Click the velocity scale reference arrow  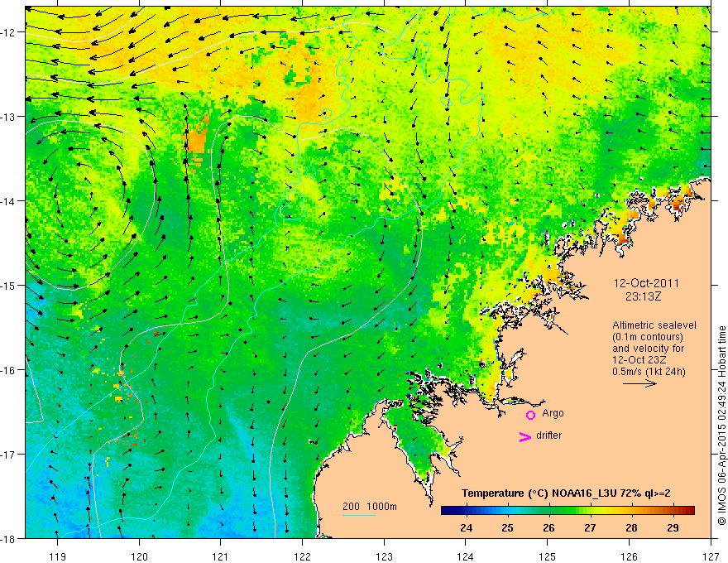tap(639, 383)
